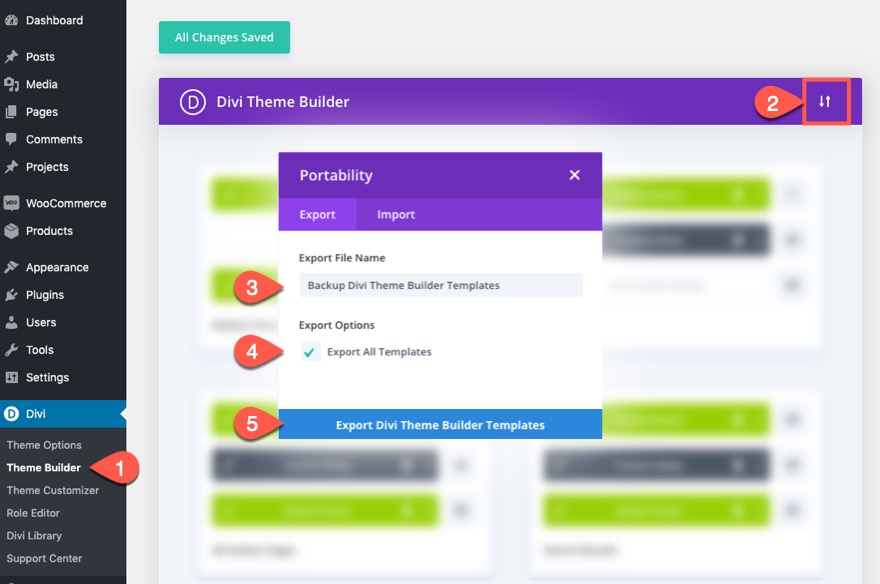
Task: Click the Export File Name input field
Action: point(441,285)
